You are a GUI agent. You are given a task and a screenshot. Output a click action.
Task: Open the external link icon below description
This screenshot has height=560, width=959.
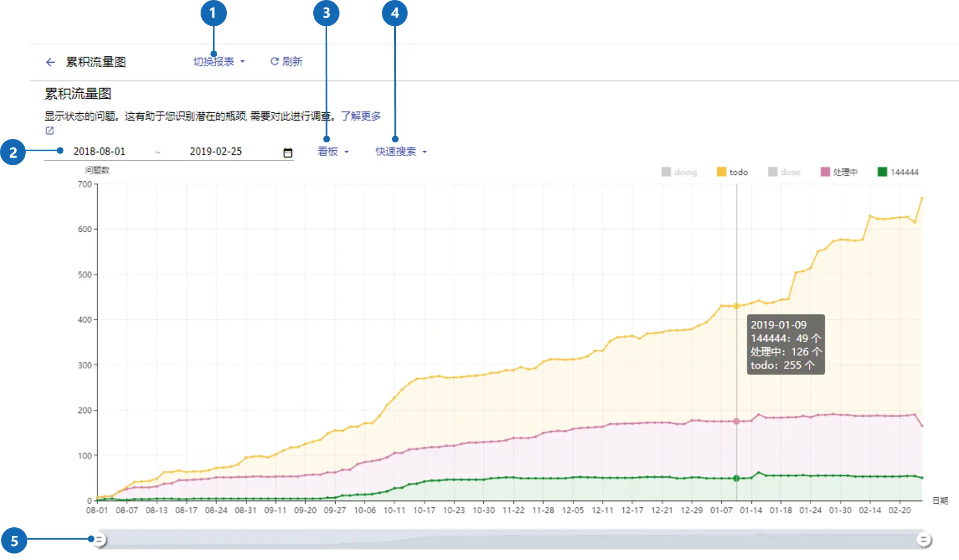point(49,130)
